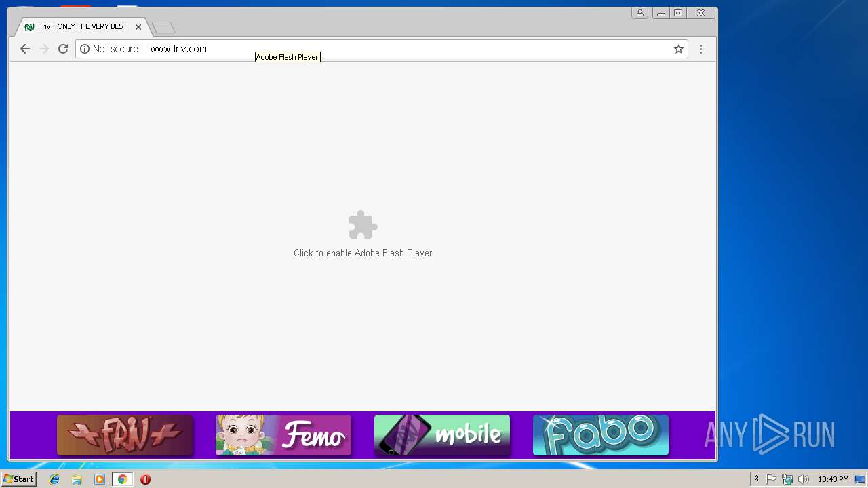Open the Femo banner thumbnail
This screenshot has height=488, width=868.
pos(283,435)
